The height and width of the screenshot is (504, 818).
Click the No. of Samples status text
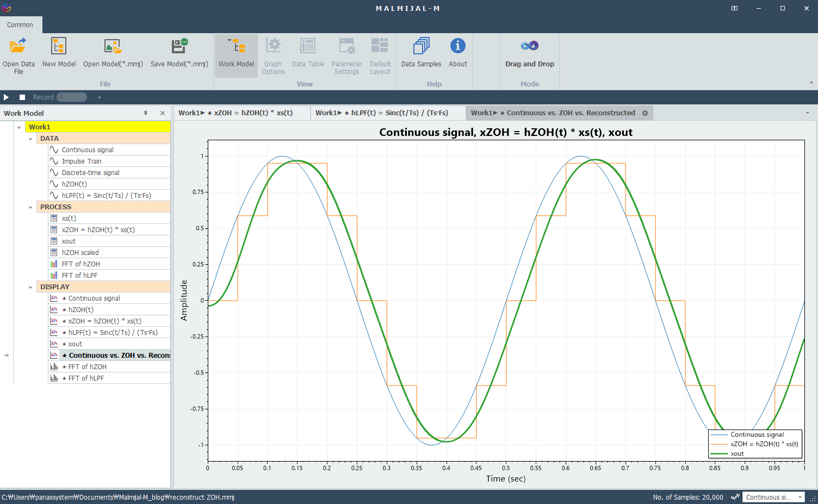tap(688, 497)
